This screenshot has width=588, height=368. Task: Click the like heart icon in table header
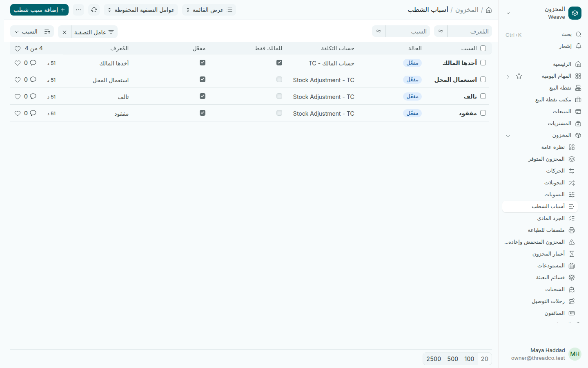tap(18, 49)
